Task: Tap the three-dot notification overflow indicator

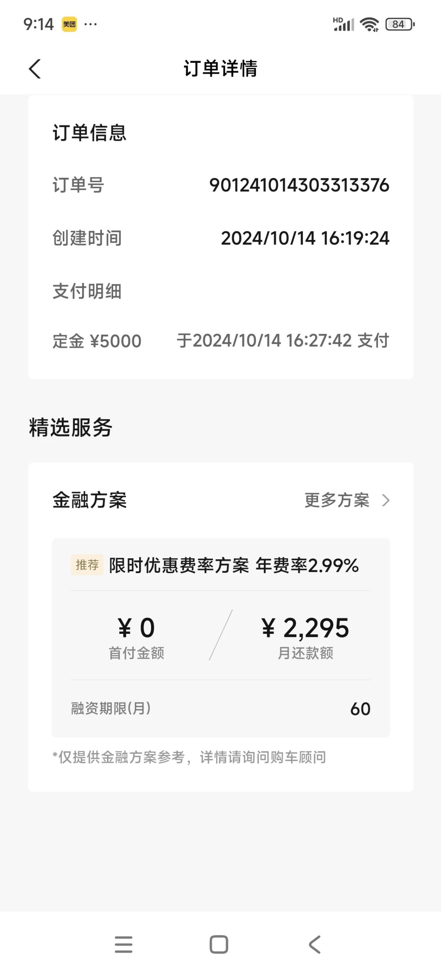Action: (91, 24)
